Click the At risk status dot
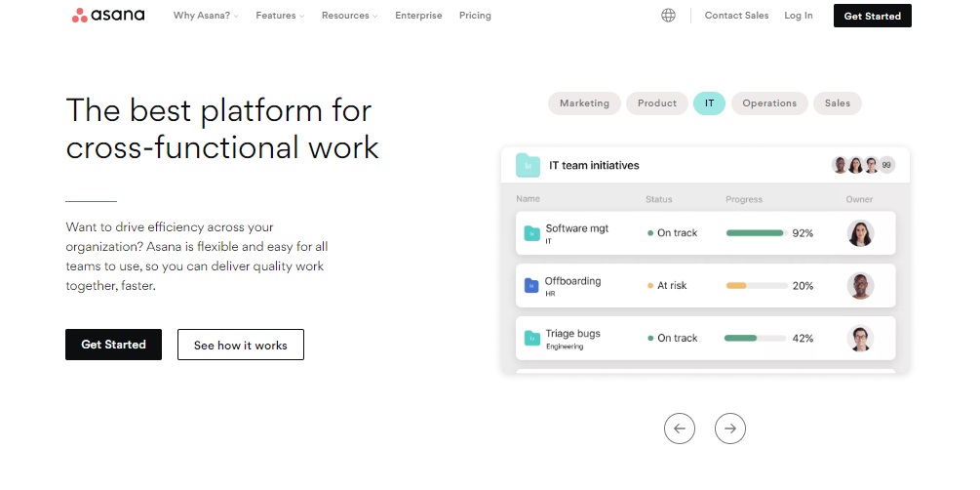This screenshot has width=980, height=490. point(650,285)
